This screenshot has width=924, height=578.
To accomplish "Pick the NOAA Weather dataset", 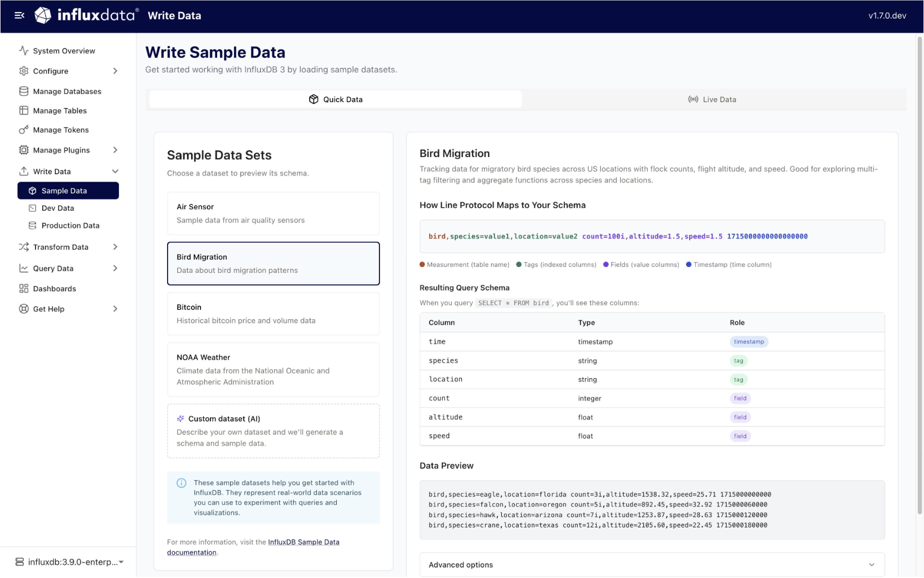I will (x=273, y=369).
